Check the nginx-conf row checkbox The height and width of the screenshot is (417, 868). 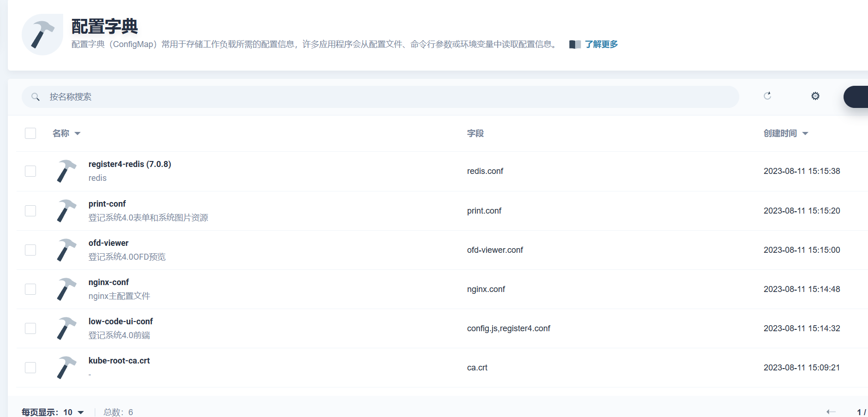coord(30,289)
